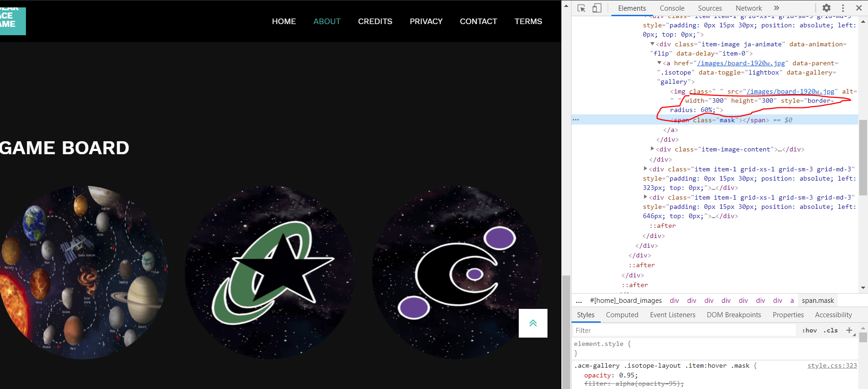Viewport: 868px width, 389px height.
Task: Collapse the item-image ja-animate div node
Action: tap(652, 44)
